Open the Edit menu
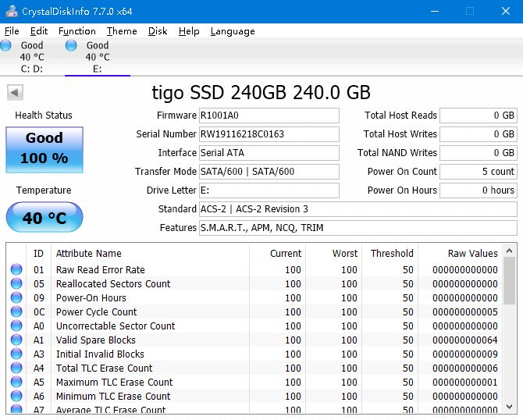The height and width of the screenshot is (420, 523). click(39, 31)
